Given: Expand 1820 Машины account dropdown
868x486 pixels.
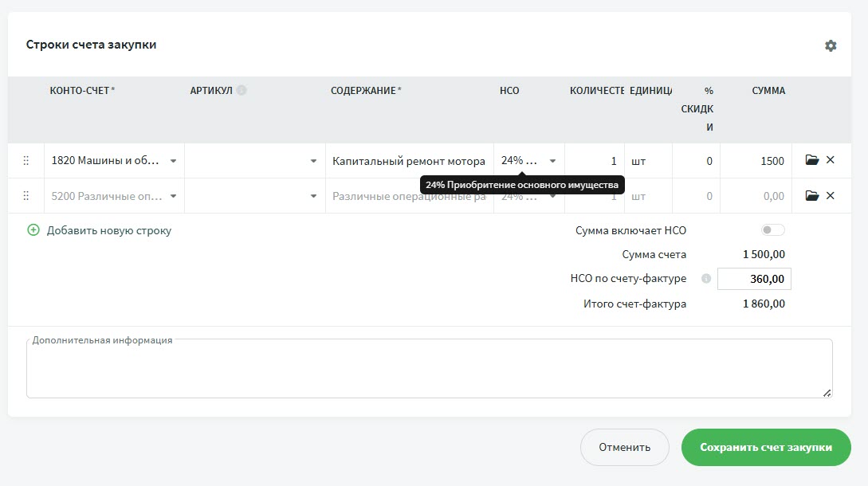Looking at the screenshot, I should pyautogui.click(x=174, y=161).
